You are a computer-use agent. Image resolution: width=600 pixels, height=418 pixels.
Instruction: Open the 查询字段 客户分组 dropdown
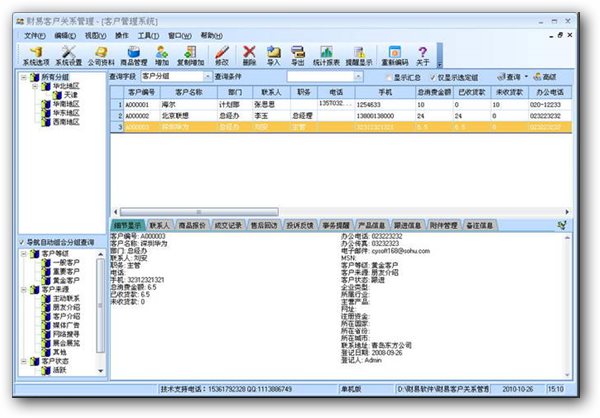point(207,77)
